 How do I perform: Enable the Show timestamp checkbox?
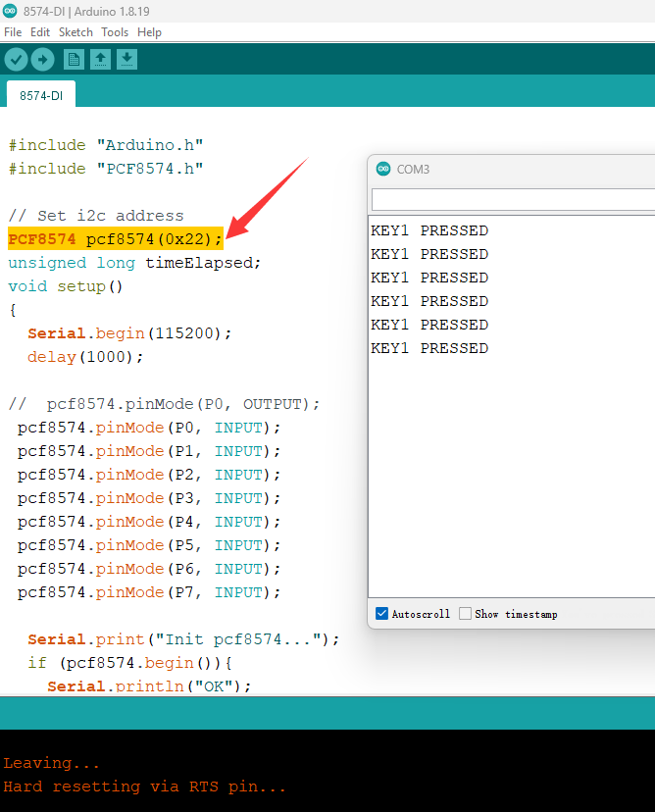[466, 614]
